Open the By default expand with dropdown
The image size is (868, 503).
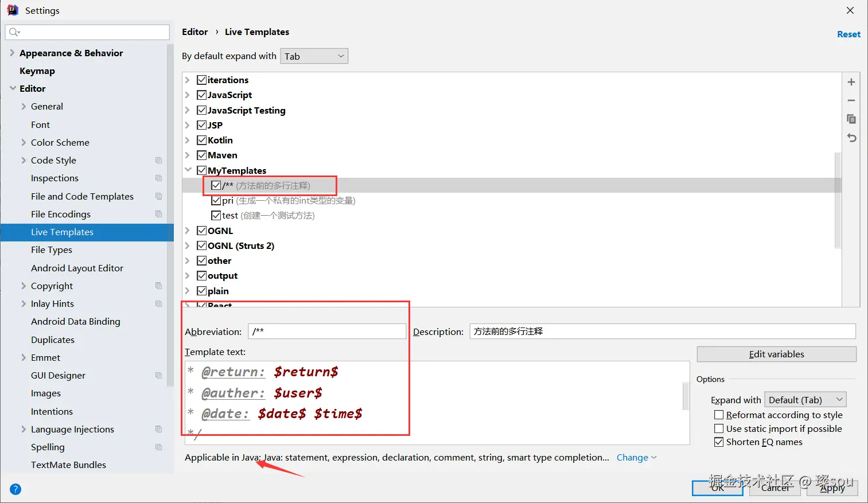pyautogui.click(x=314, y=56)
